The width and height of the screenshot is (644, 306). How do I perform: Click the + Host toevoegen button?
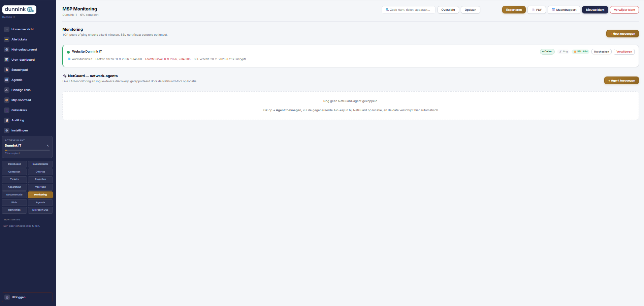point(622,34)
